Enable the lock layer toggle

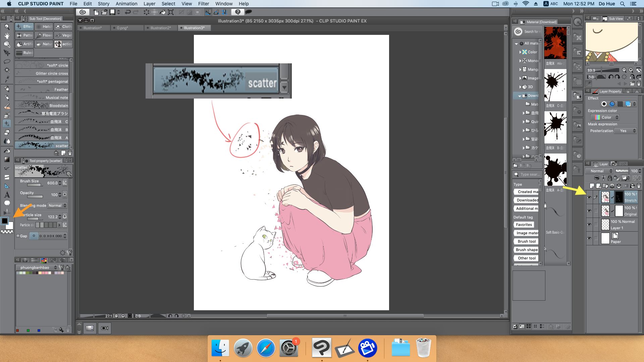[610, 178]
